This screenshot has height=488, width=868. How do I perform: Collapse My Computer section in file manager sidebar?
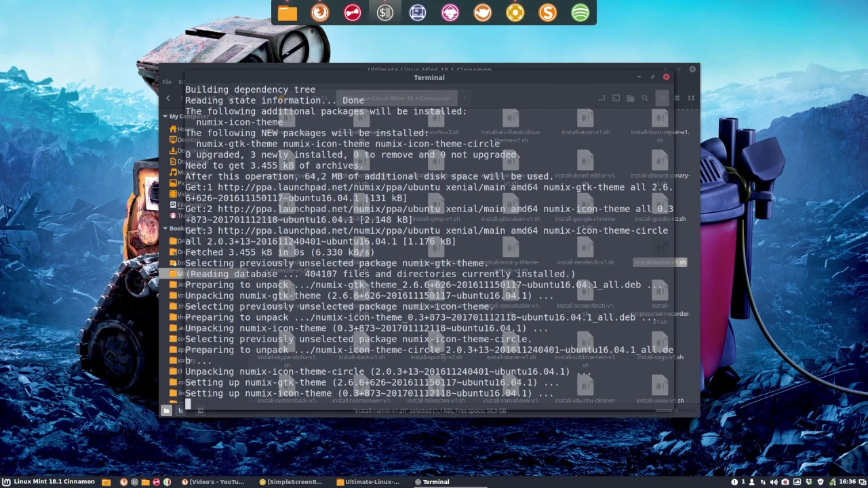tap(165, 117)
